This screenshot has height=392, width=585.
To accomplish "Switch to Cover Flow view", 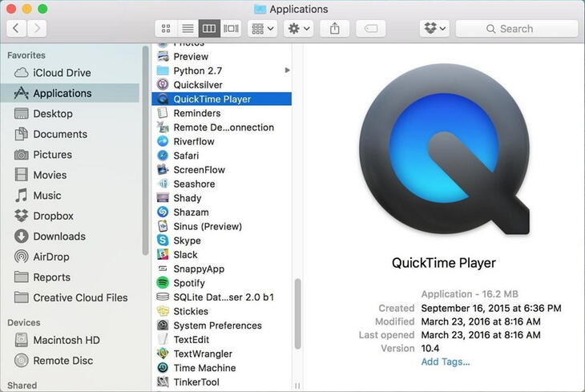I will pos(231,29).
